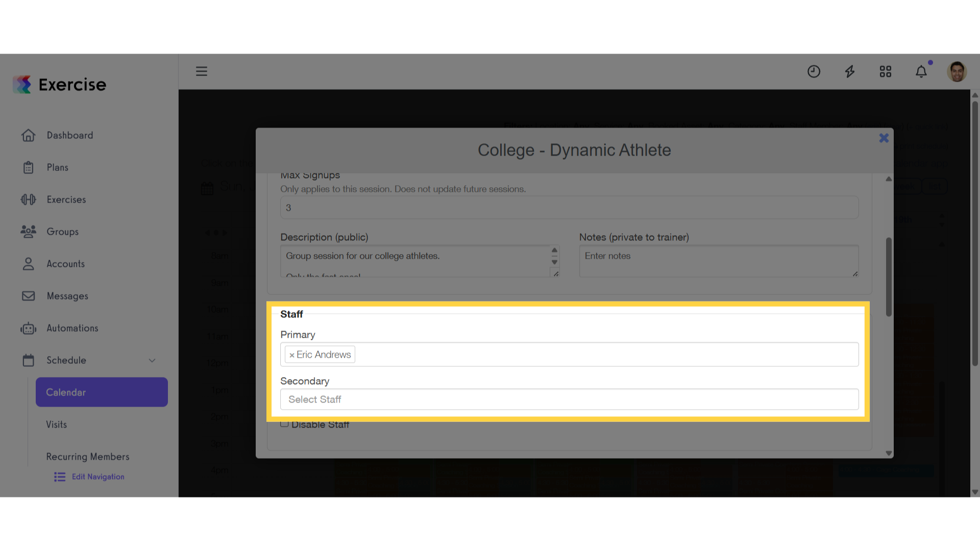Click the Exercise logo
Screen dimensions: 980x551
(60, 85)
